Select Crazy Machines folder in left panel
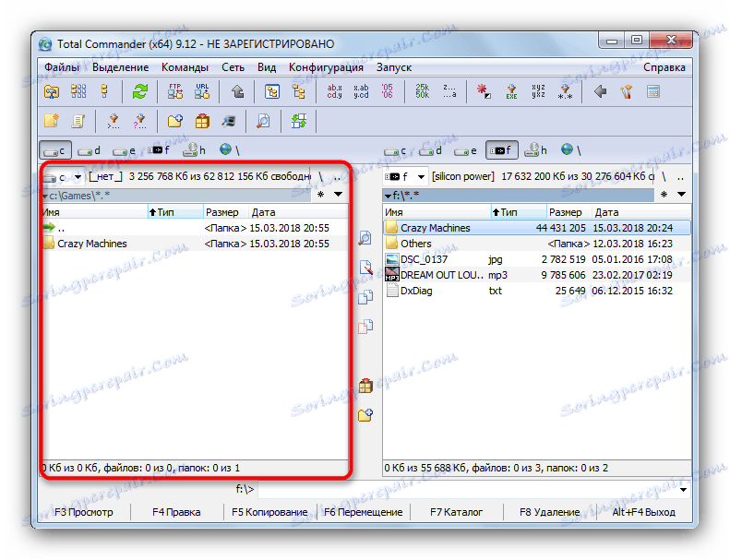This screenshot has width=730, height=560. click(195, 244)
